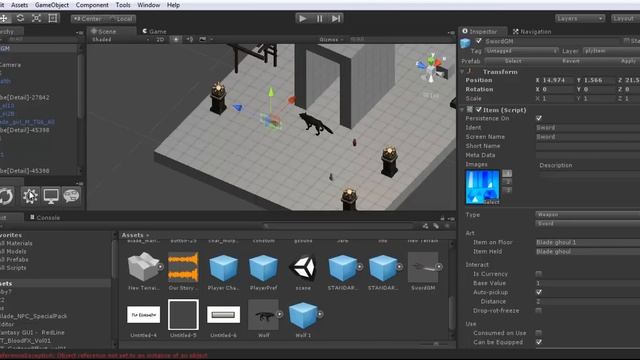The image size is (640, 360).
Task: Open the Layer dropdown in the Inspector
Action: coord(611,51)
